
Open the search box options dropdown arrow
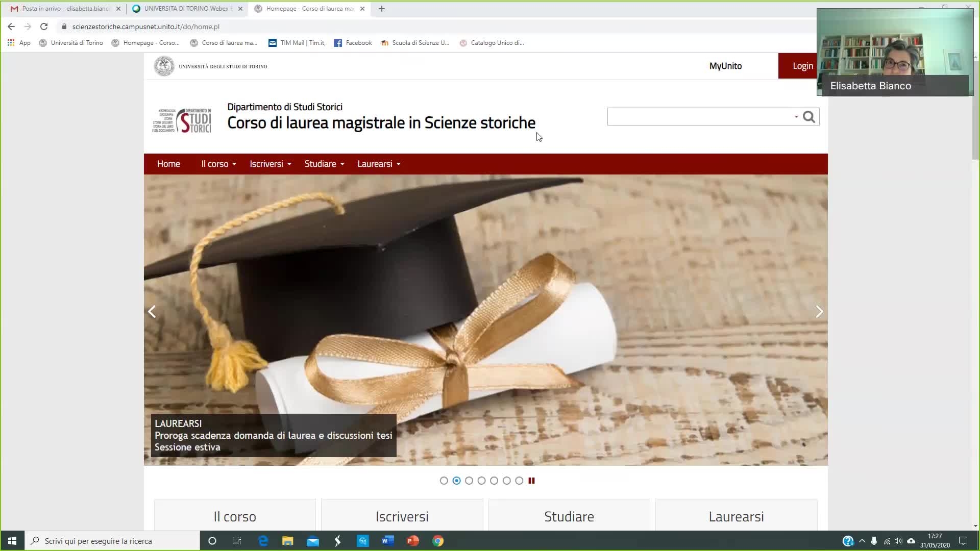pyautogui.click(x=796, y=117)
